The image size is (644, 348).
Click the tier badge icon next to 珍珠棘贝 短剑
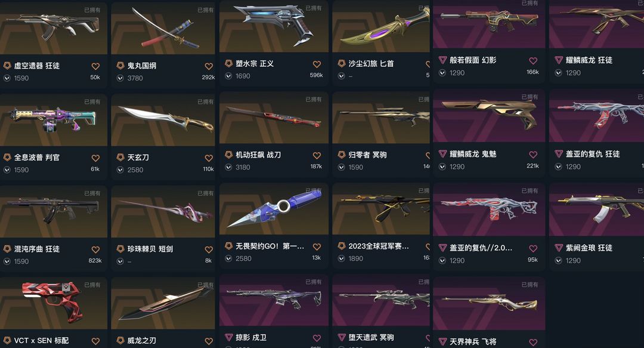click(120, 248)
